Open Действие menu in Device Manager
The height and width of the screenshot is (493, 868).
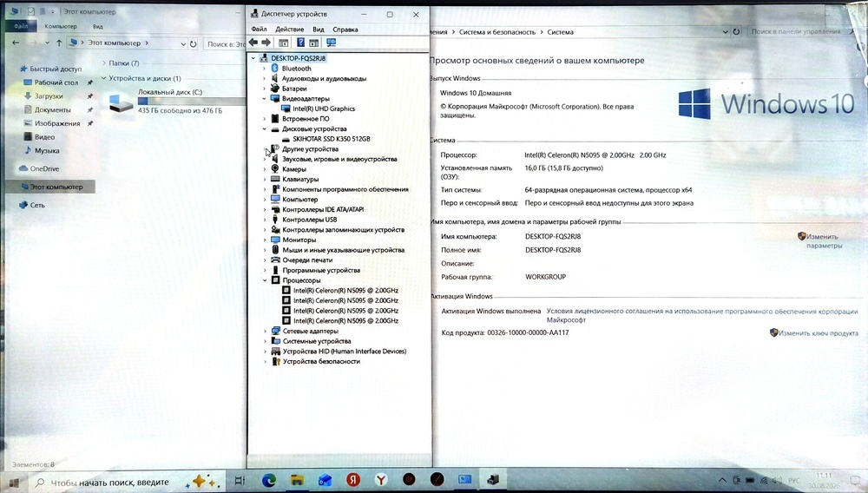[x=290, y=30]
